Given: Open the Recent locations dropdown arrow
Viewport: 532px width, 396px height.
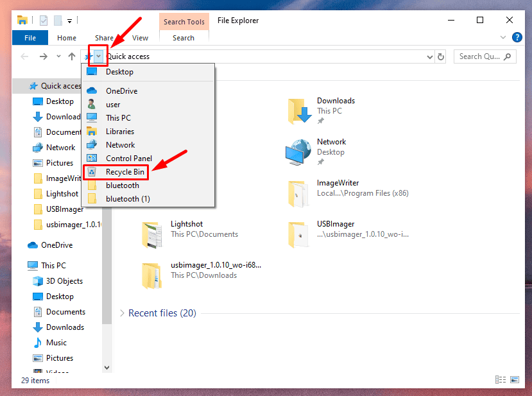Looking at the screenshot, I should tap(58, 56).
